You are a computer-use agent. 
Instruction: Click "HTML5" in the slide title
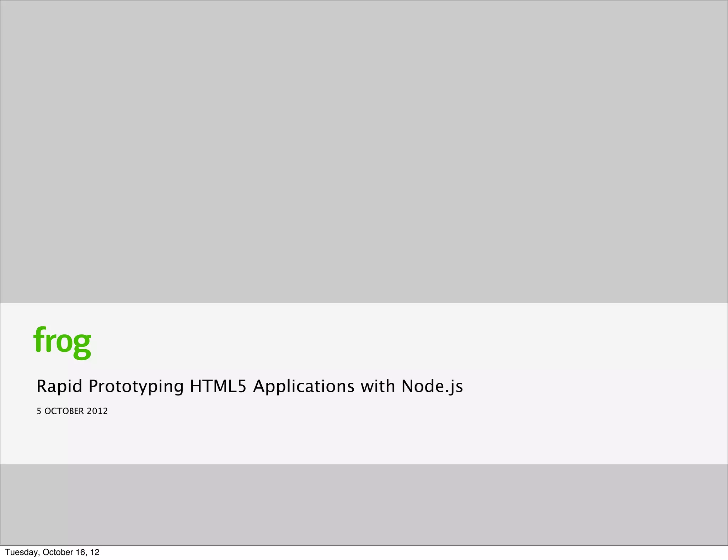coord(218,386)
